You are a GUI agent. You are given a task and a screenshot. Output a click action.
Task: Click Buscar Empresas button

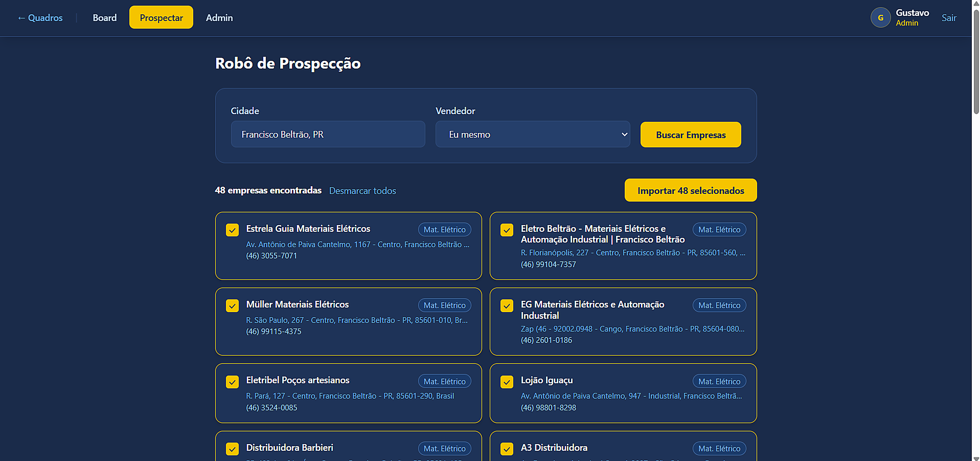pos(690,135)
